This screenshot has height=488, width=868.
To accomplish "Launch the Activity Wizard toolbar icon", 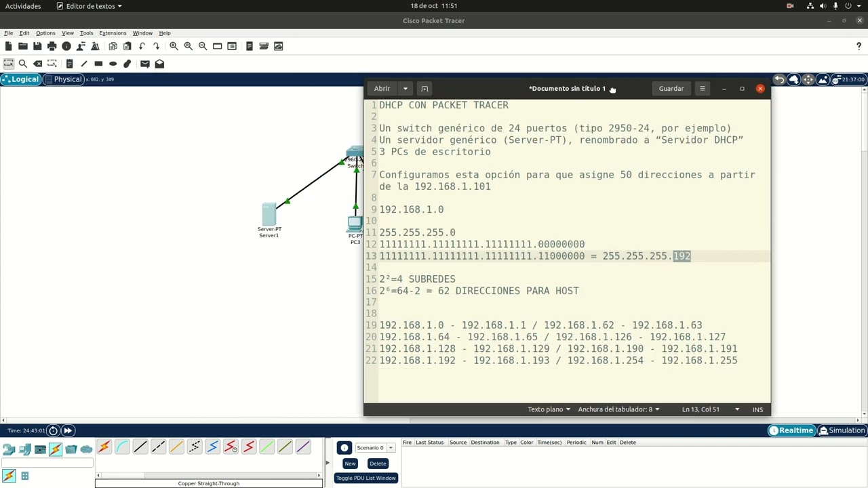I will tap(95, 46).
